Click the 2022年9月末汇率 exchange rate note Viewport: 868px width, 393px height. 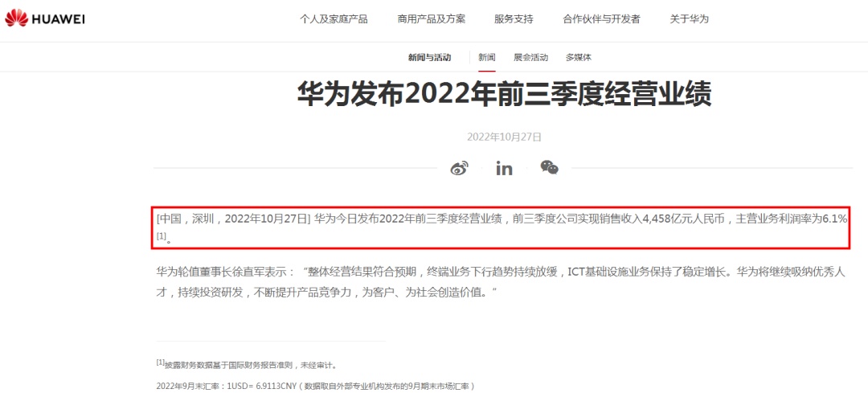point(316,385)
